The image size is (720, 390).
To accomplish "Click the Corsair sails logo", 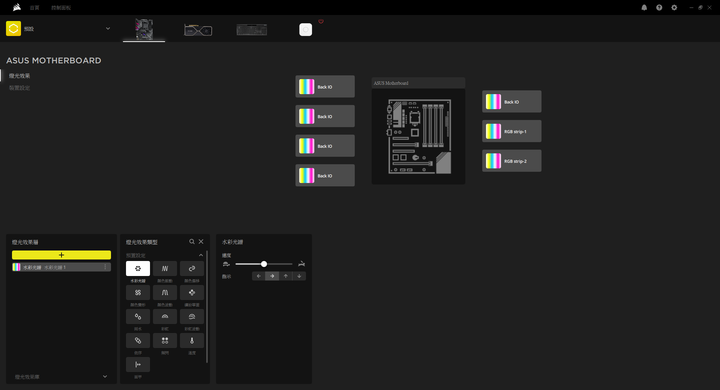I will click(x=17, y=7).
